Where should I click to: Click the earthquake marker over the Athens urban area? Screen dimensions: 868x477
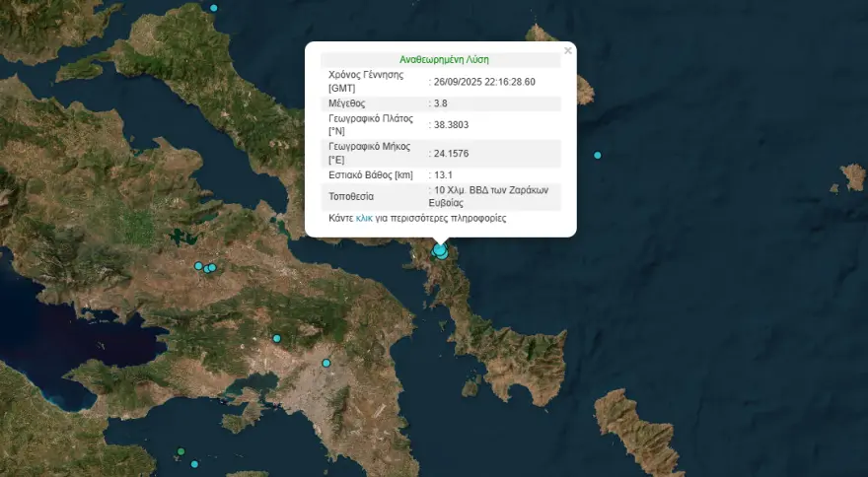(x=326, y=363)
